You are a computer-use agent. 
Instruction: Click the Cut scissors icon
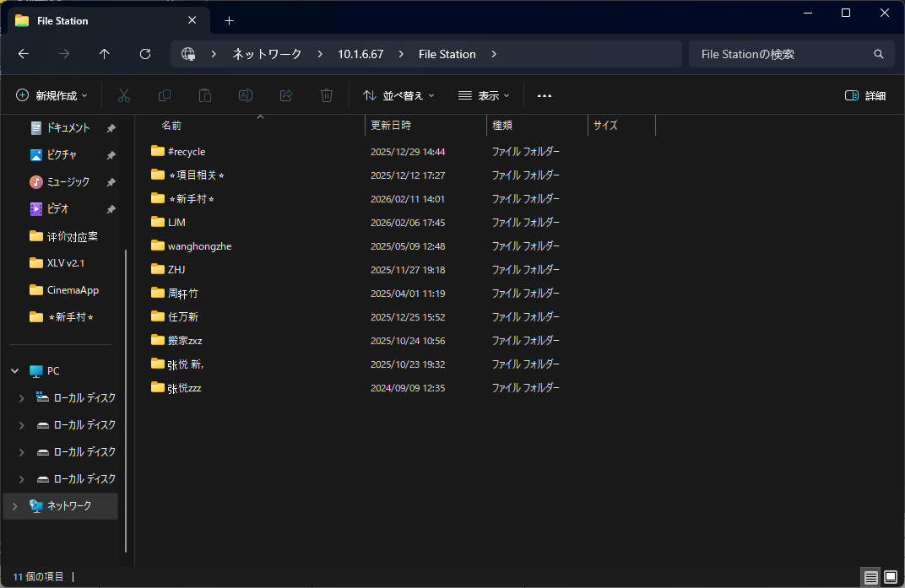tap(124, 95)
